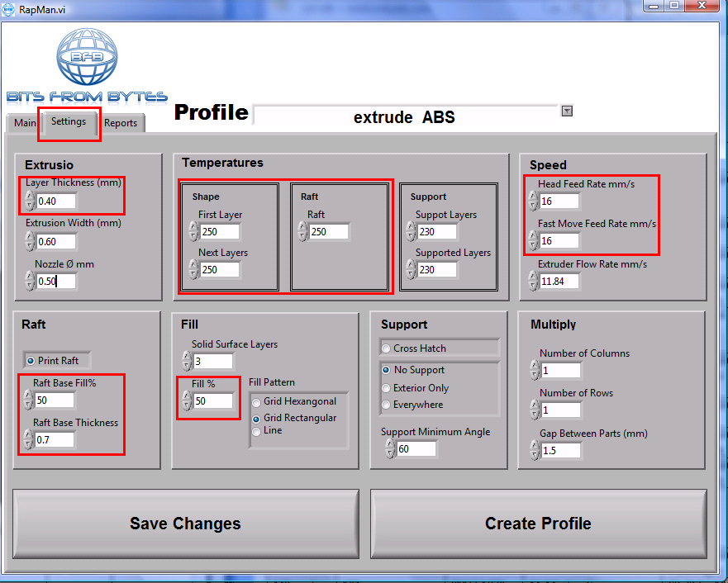Click the Bits From Bytes globe logo
This screenshot has height=583, width=728.
[86, 59]
